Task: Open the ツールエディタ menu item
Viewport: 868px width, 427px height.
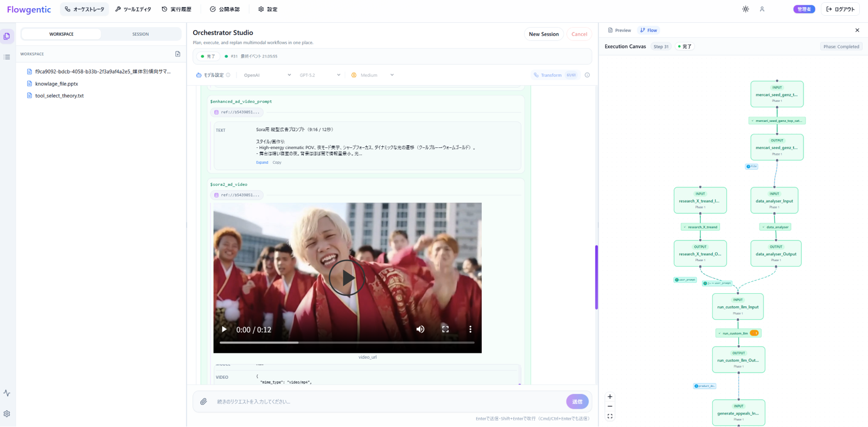Action: [x=133, y=9]
